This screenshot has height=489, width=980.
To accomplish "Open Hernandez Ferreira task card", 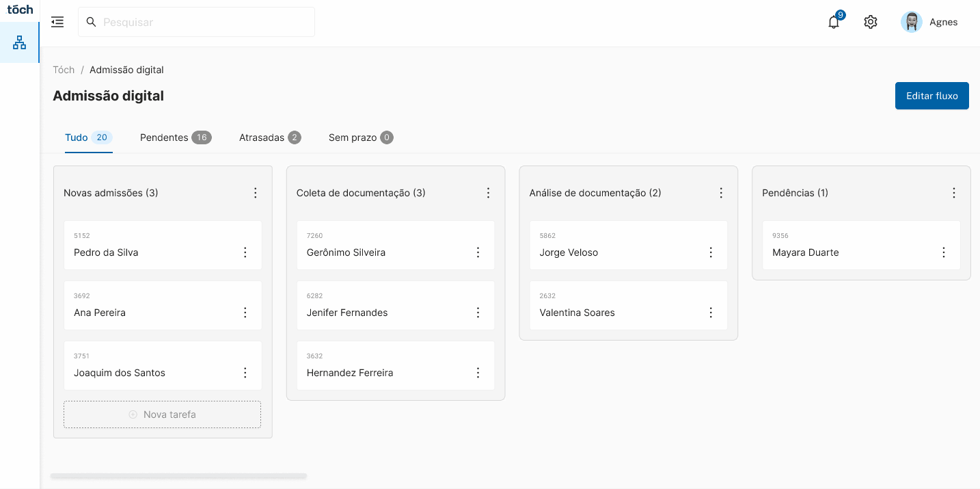I will click(396, 365).
